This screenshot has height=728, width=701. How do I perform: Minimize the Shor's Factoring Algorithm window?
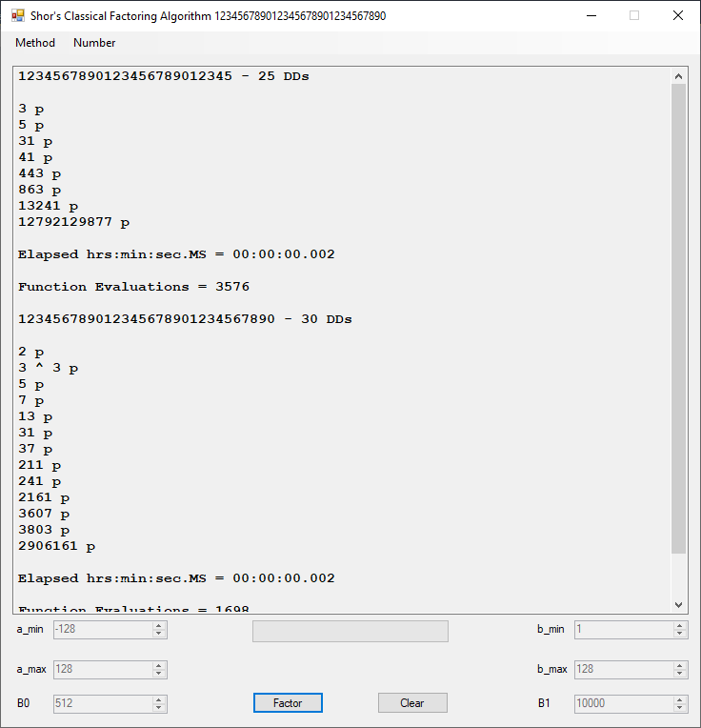(591, 16)
